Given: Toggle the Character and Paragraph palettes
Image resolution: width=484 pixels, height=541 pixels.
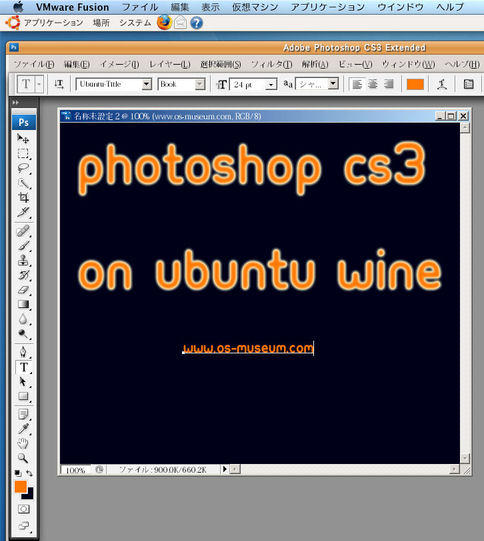Looking at the screenshot, I should click(468, 84).
